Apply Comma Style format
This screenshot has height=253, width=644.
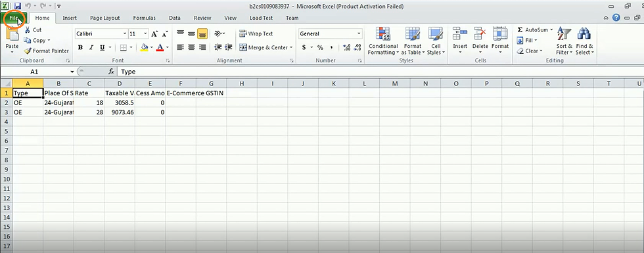click(x=331, y=47)
